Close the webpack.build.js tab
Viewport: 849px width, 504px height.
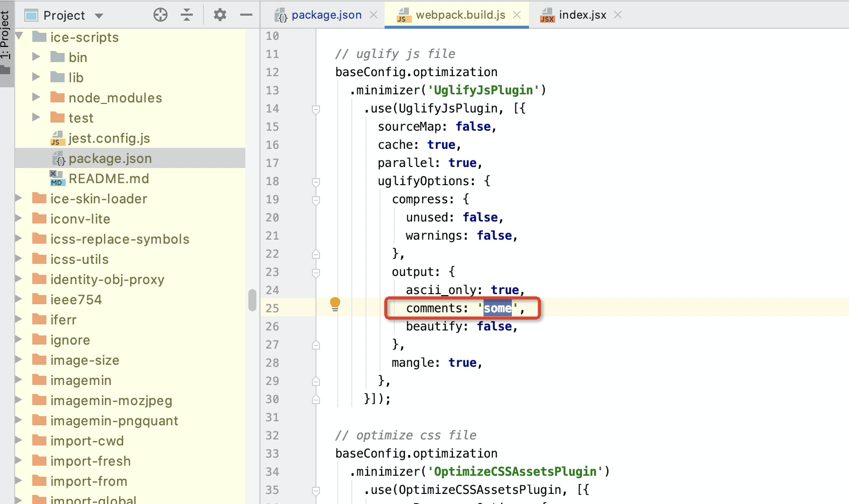point(517,15)
